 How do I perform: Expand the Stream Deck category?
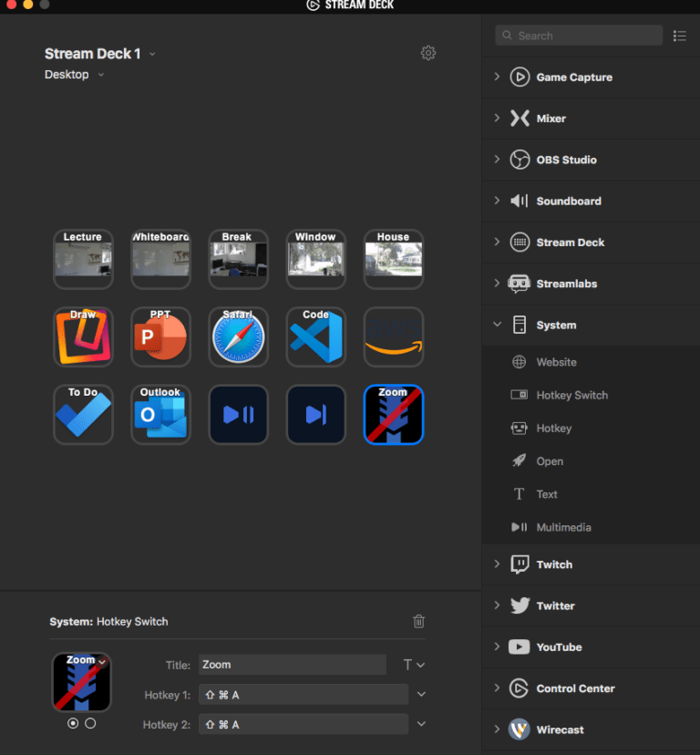(497, 243)
